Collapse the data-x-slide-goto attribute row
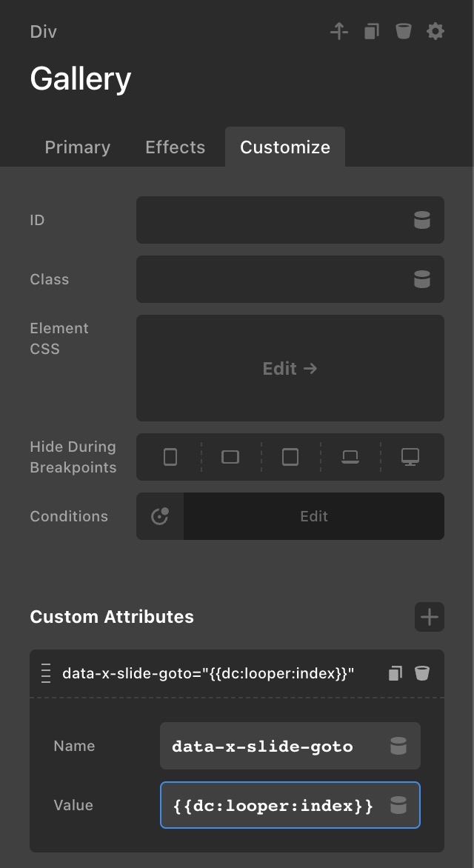 tap(207, 673)
